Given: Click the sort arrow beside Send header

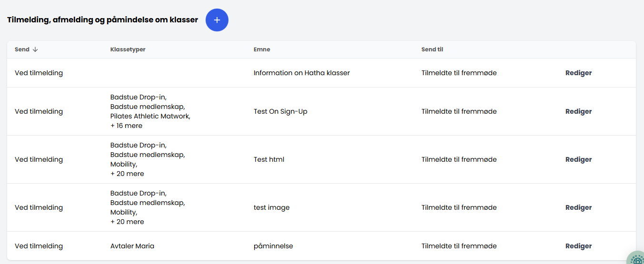Looking at the screenshot, I should point(35,49).
